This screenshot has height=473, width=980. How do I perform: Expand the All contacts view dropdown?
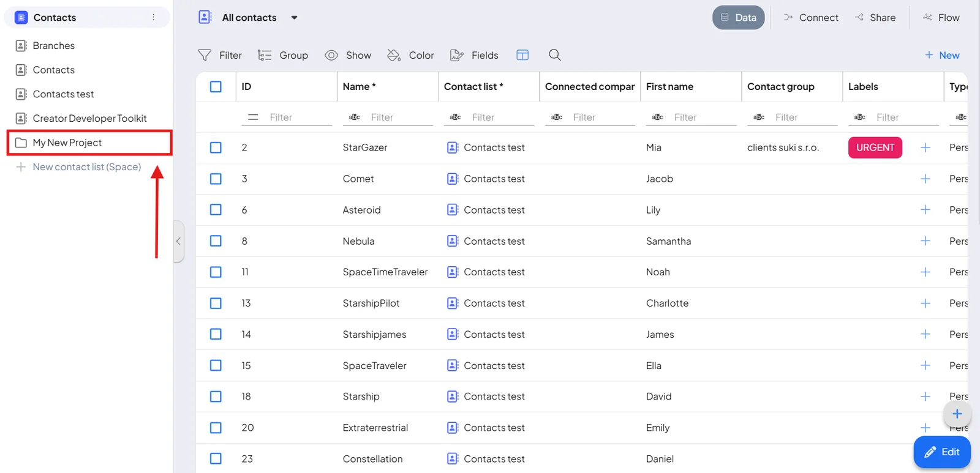294,18
